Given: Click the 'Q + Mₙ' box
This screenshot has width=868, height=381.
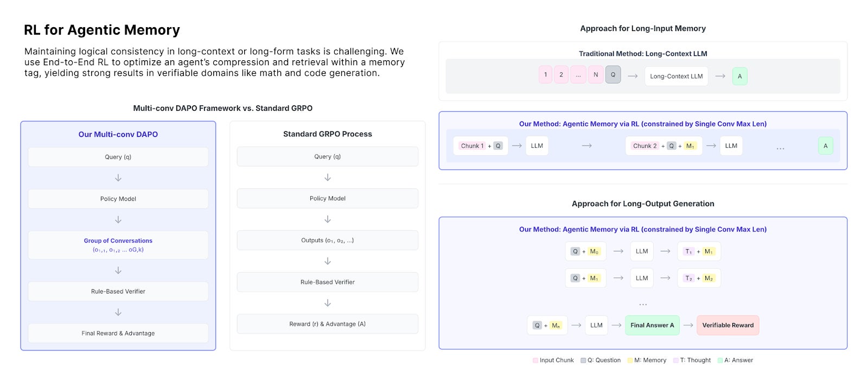Looking at the screenshot, I should pyautogui.click(x=548, y=325).
